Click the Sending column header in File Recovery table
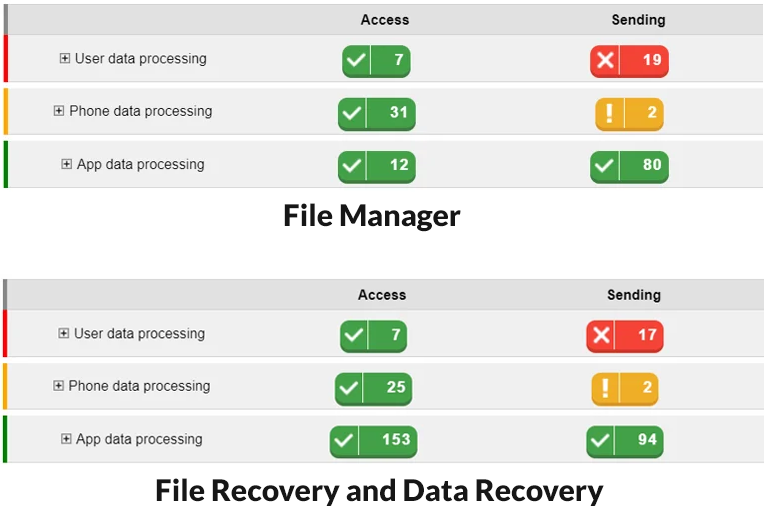This screenshot has width=768, height=514. pos(634,294)
